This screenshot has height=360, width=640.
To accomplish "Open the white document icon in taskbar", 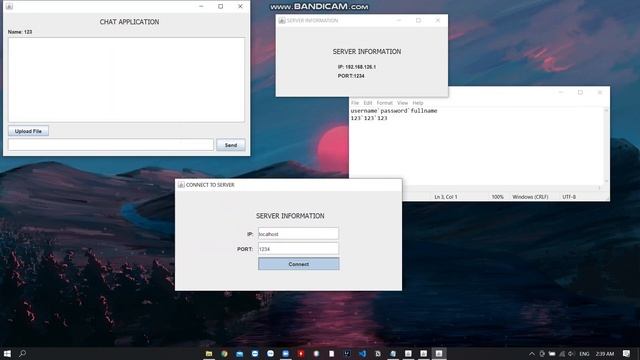I will (331, 353).
